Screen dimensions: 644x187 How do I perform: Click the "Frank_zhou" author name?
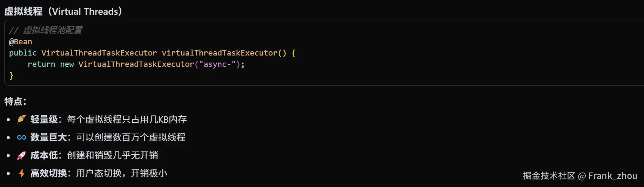coord(612,176)
